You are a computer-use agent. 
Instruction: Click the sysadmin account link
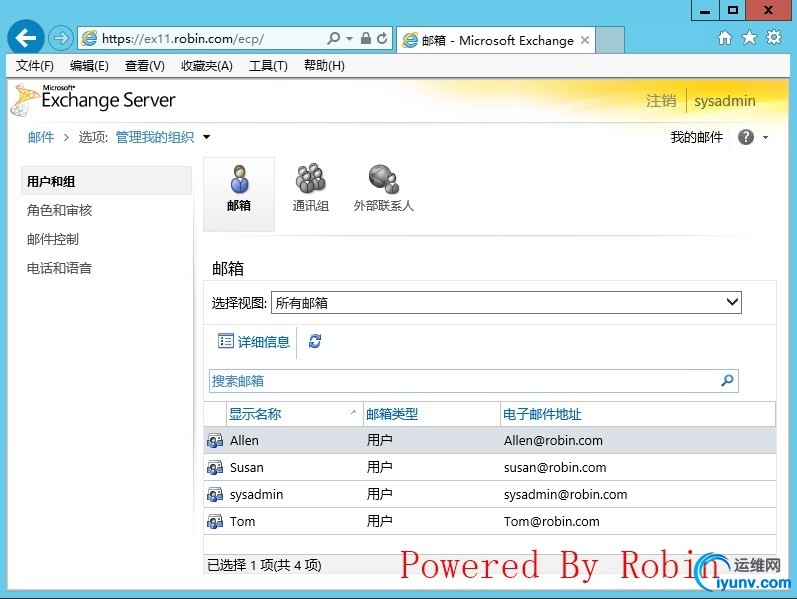pos(725,101)
